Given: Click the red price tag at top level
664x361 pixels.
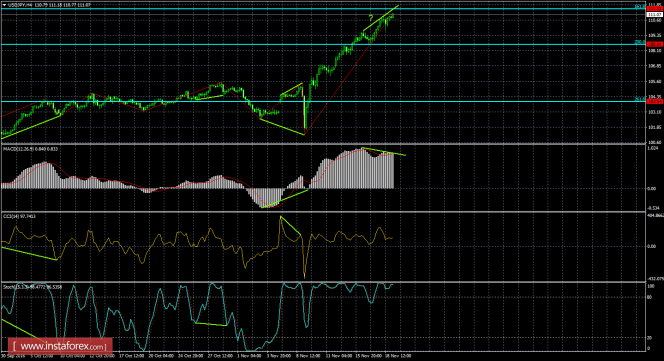Looking at the screenshot, I should (x=655, y=8).
